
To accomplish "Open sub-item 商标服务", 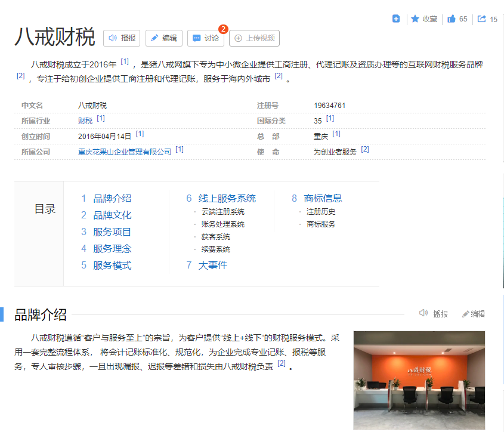I will (321, 224).
